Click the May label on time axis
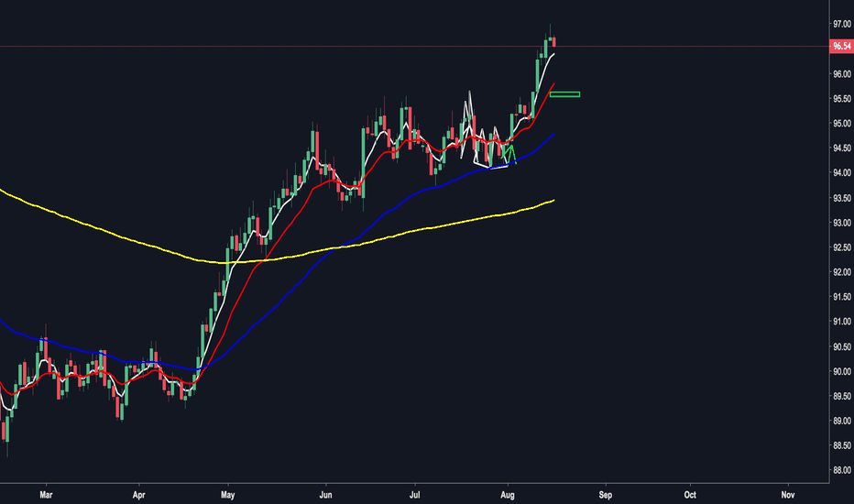The height and width of the screenshot is (504, 854). click(227, 495)
